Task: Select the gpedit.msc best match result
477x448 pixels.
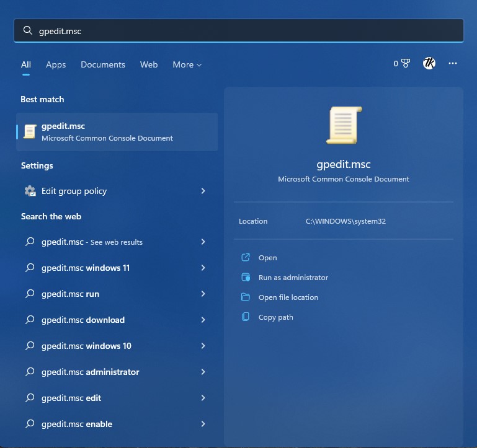Action: (x=117, y=132)
